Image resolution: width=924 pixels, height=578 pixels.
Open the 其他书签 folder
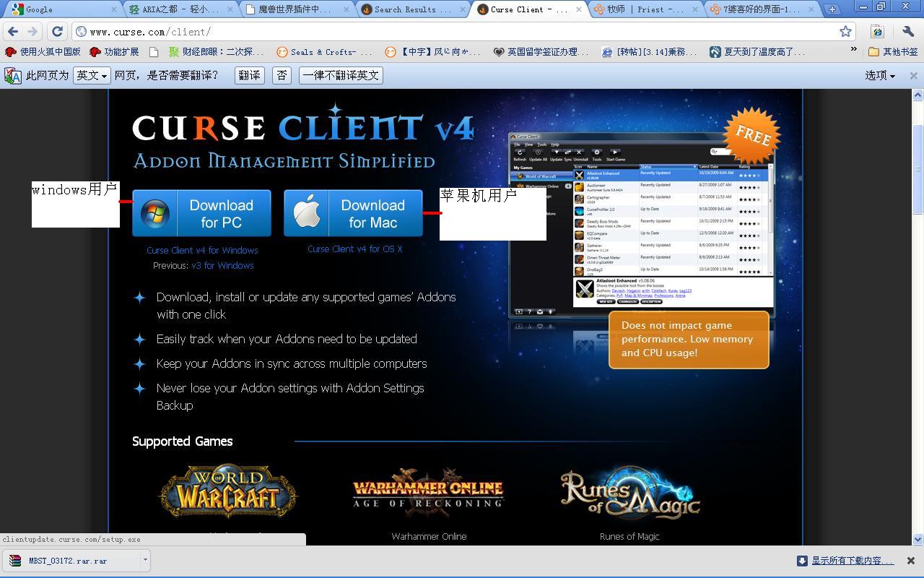[x=893, y=52]
